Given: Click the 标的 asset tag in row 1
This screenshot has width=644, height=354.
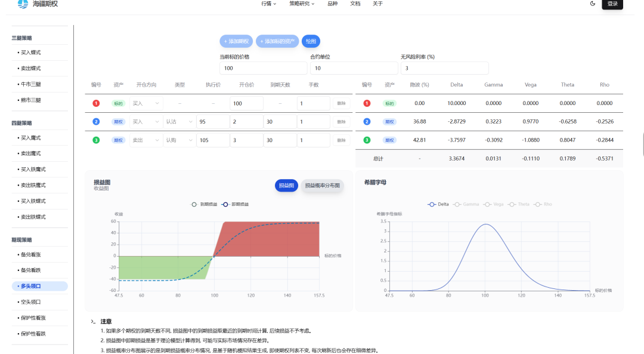Looking at the screenshot, I should tap(119, 103).
